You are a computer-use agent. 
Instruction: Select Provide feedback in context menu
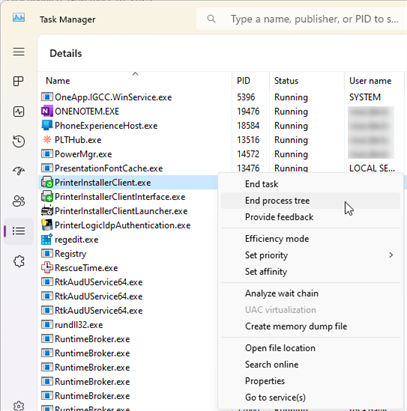click(279, 217)
